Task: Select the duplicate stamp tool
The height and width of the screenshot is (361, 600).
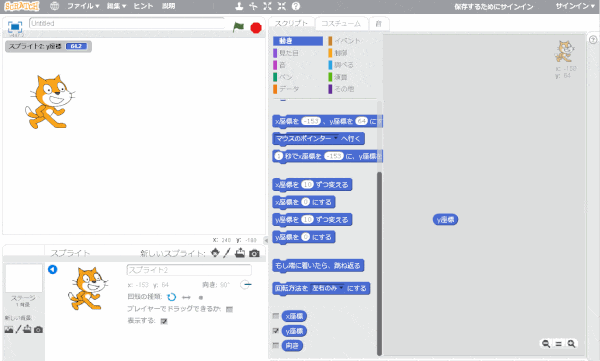Action: 239,6
